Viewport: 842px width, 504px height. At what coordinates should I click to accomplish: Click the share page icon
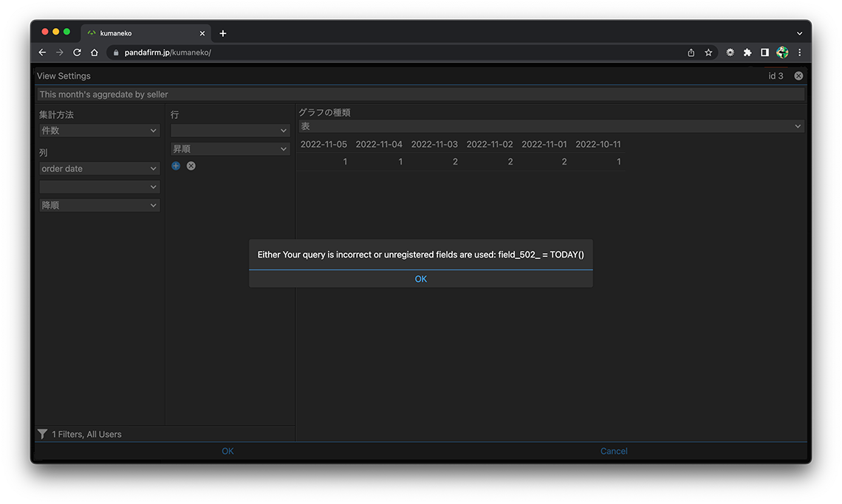pos(691,52)
